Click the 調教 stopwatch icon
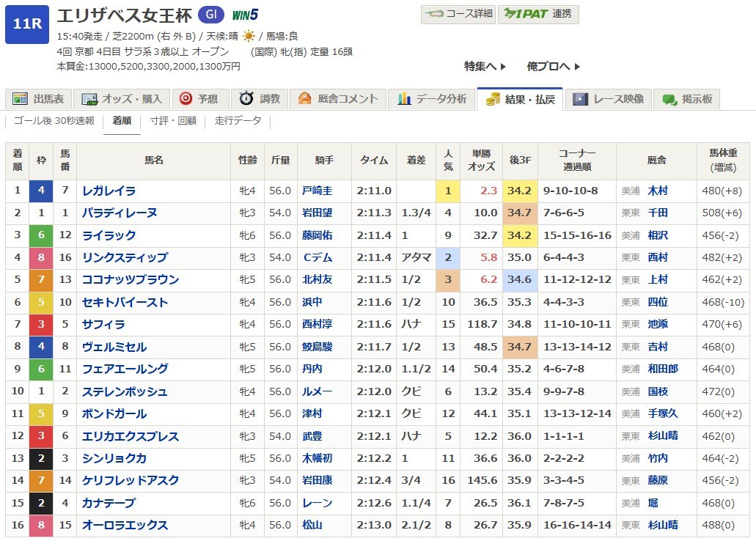756x541 pixels. tap(247, 99)
